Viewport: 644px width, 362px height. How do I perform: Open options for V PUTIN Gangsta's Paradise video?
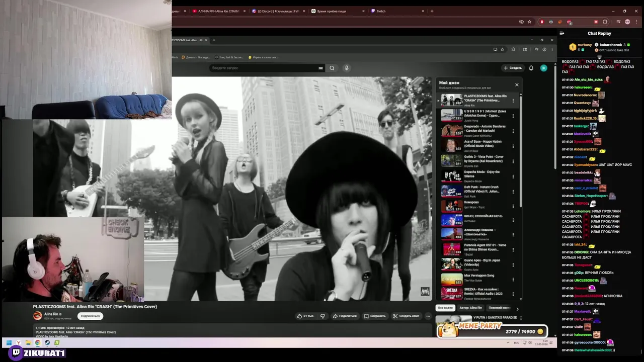pyautogui.click(x=521, y=318)
